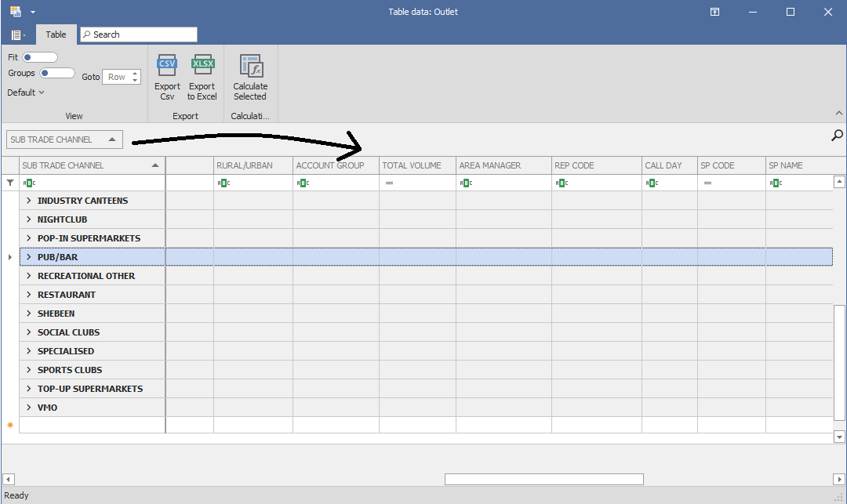Click the Calculate Selected icon
The width and height of the screenshot is (847, 504).
tap(250, 66)
